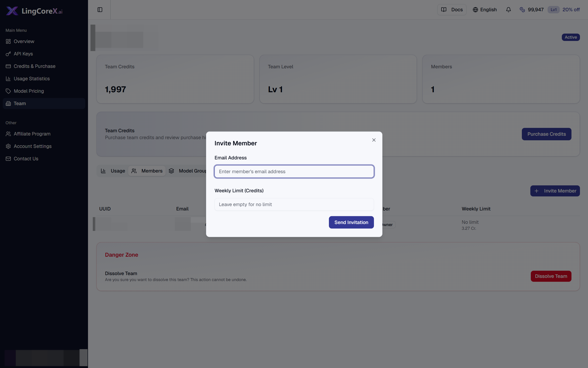Viewport: 588px width, 368px height.
Task: Click the globe language icon
Action: (x=475, y=10)
